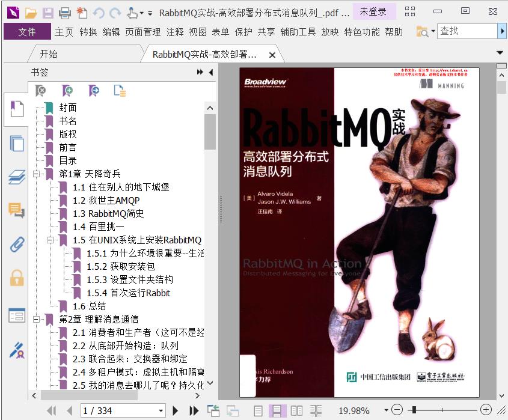Switch to continuous page view
This screenshot has width=508, height=420.
point(277,410)
